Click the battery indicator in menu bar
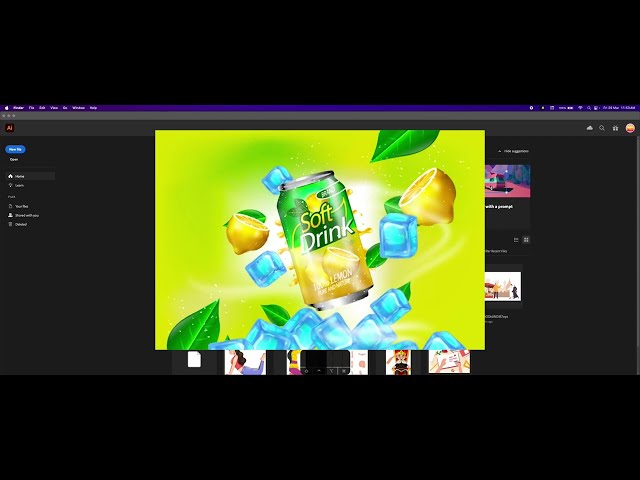Screen dimensions: 640x480 point(566,108)
